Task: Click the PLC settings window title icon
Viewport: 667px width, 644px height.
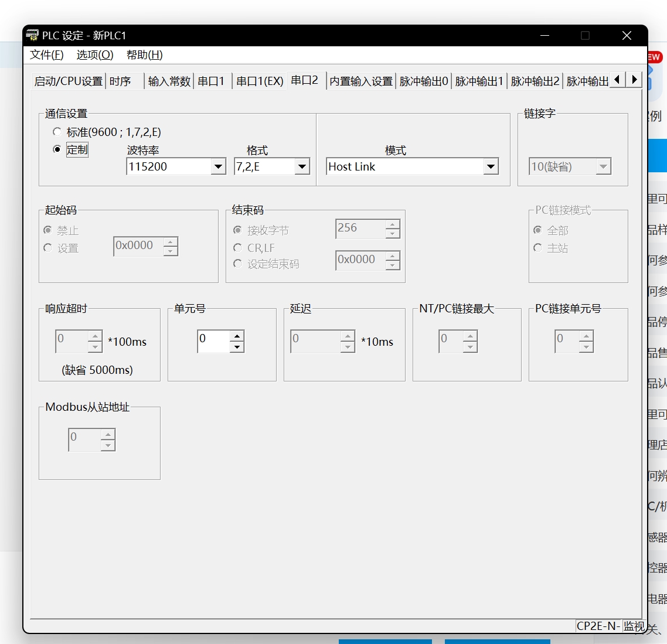Action: (32, 35)
